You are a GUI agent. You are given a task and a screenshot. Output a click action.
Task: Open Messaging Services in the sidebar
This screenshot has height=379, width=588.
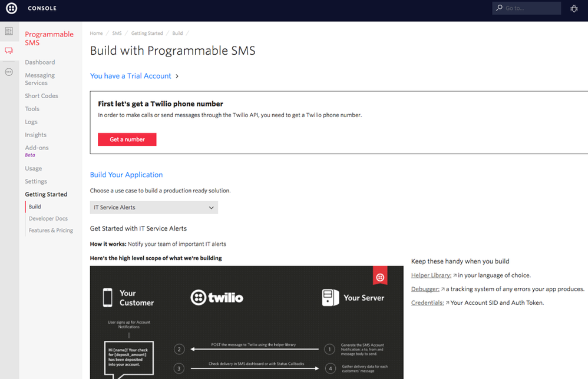tap(39, 79)
